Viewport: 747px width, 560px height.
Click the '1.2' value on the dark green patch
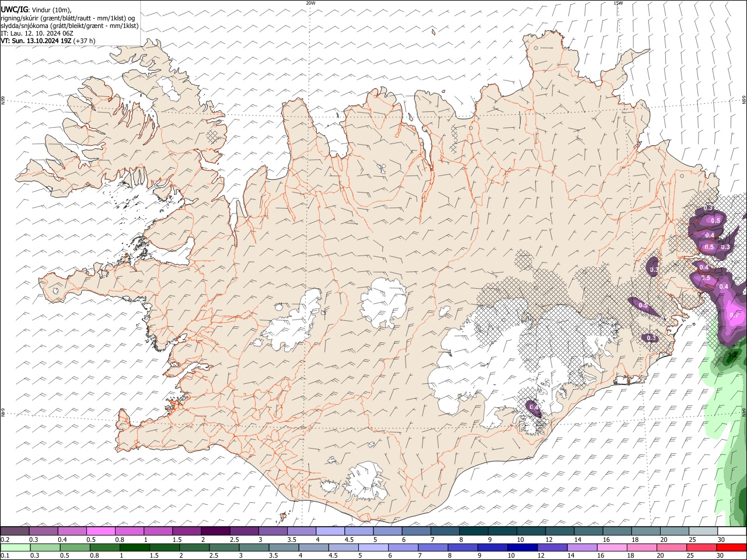733,354
